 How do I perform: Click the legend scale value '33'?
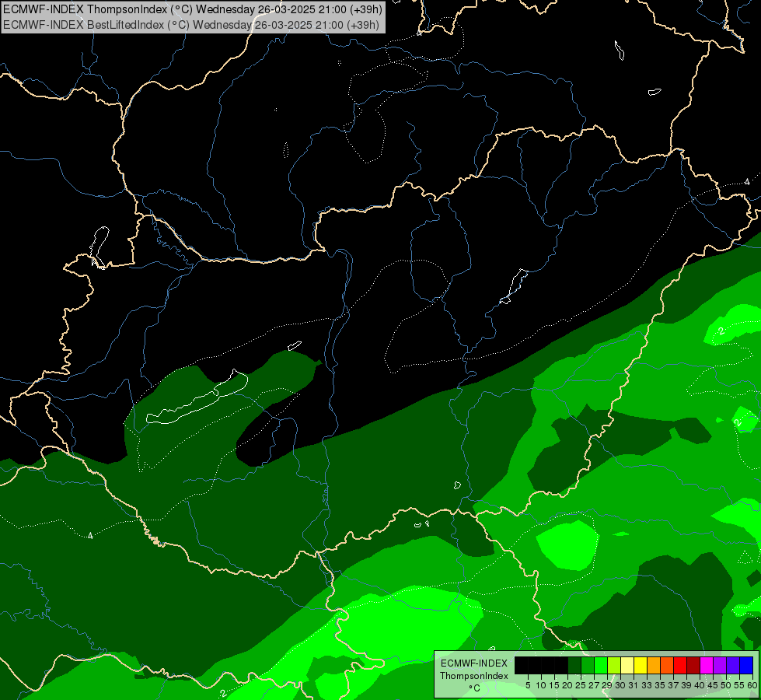tap(647, 685)
